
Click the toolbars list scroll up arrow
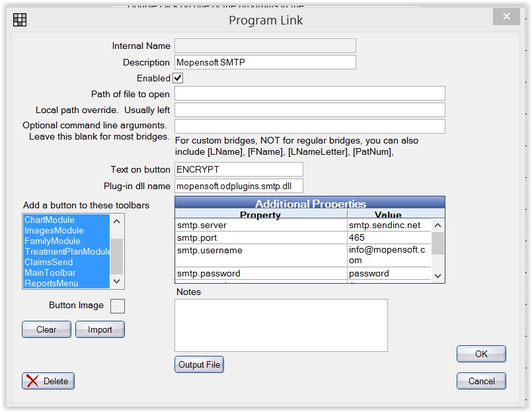point(117,222)
